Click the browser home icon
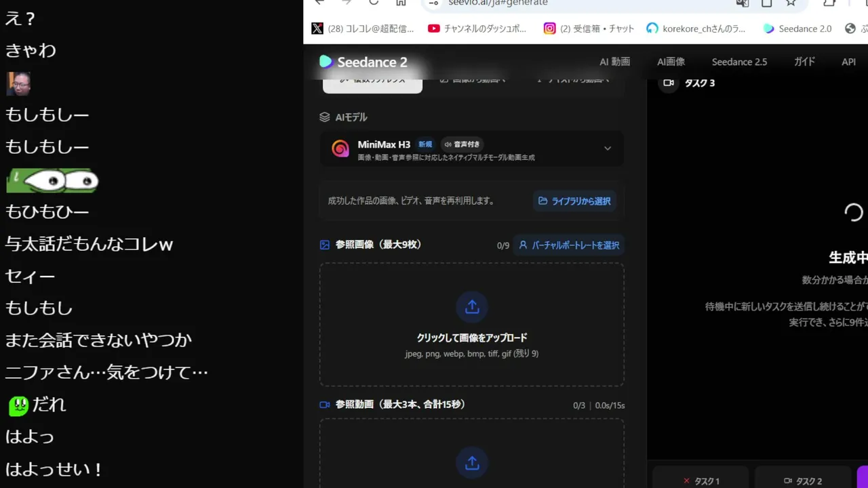868x488 pixels. tap(401, 3)
